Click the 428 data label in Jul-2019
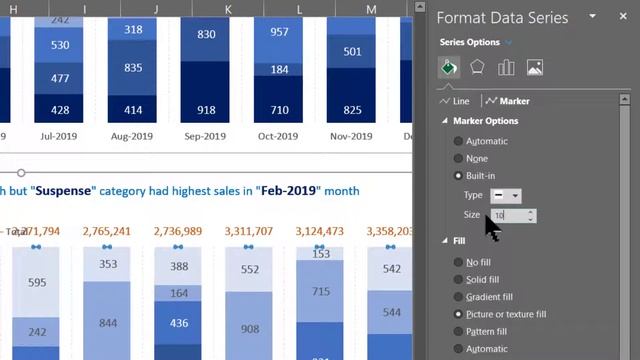The image size is (640, 360). 60,110
